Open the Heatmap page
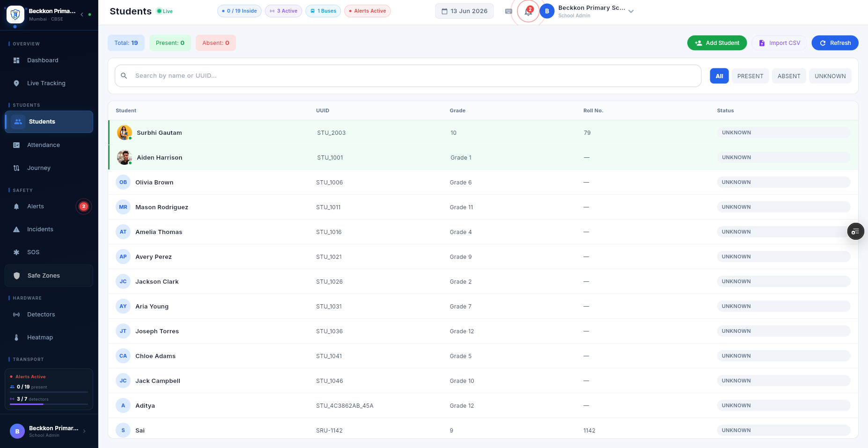 pos(49,338)
